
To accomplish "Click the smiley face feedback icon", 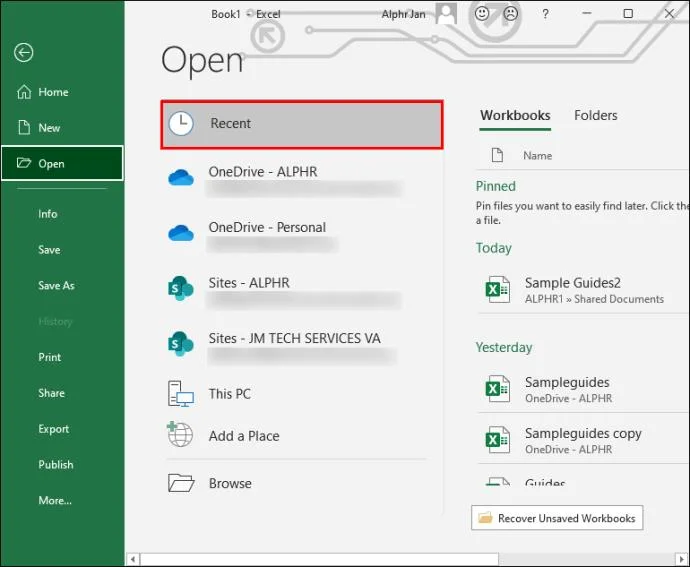I will pyautogui.click(x=482, y=14).
